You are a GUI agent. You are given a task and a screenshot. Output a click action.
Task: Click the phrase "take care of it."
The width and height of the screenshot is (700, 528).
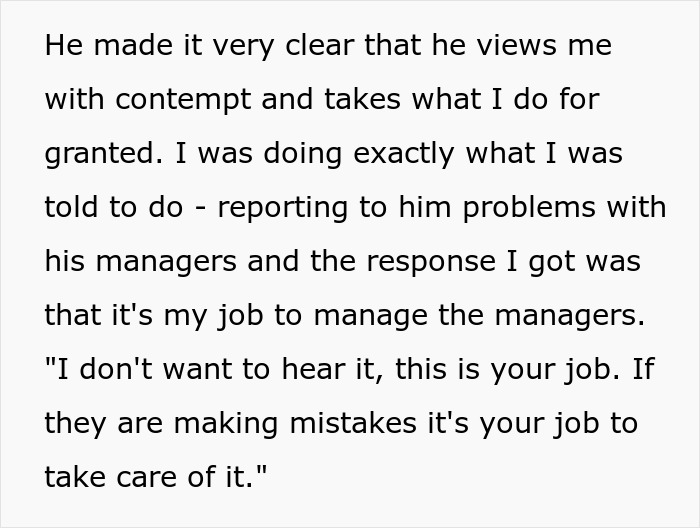[x=155, y=477]
